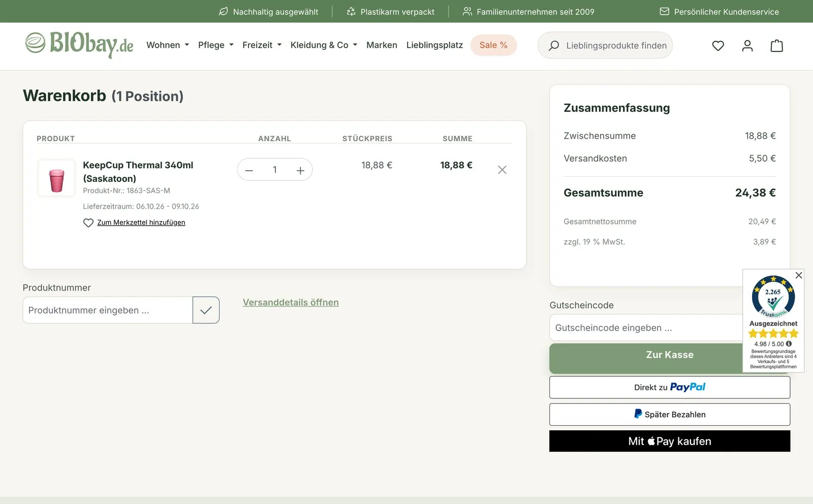Increase quantity with the plus button

click(300, 170)
